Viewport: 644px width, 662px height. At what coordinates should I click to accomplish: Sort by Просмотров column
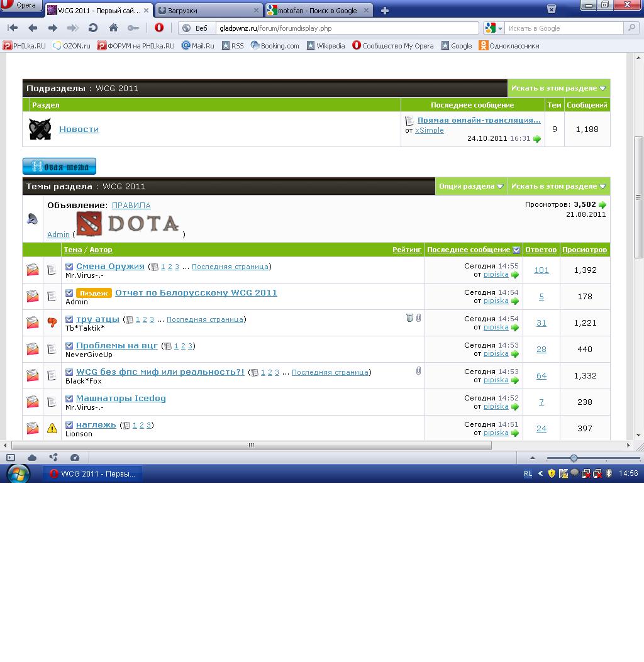(x=584, y=250)
